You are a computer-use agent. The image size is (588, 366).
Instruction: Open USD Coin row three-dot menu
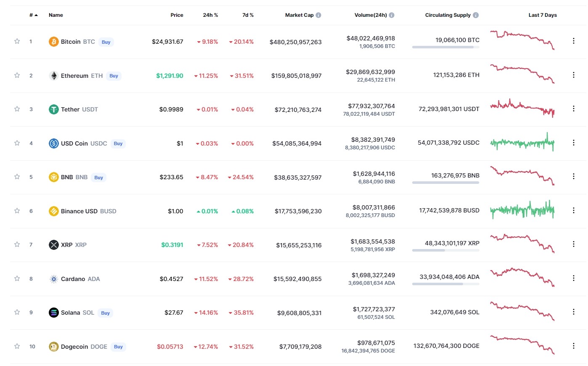click(574, 143)
